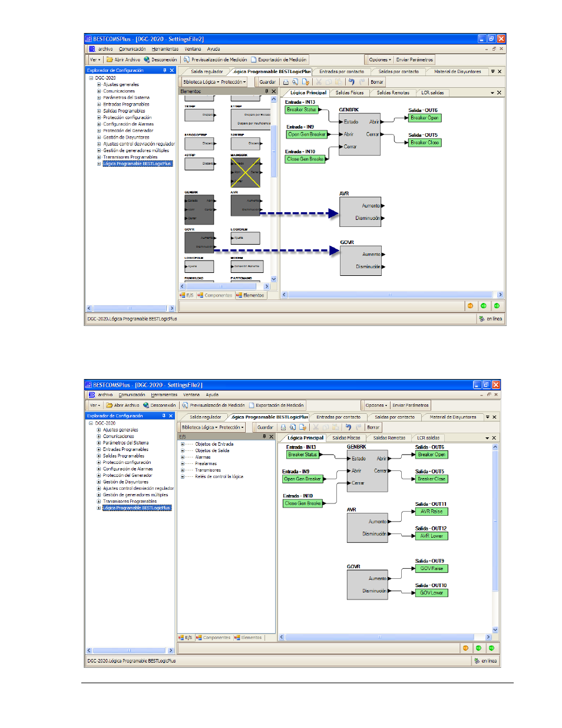Screen dimensions: 562x728
Task: Select Protección del Generador in the upper window tree
Action: (x=128, y=130)
